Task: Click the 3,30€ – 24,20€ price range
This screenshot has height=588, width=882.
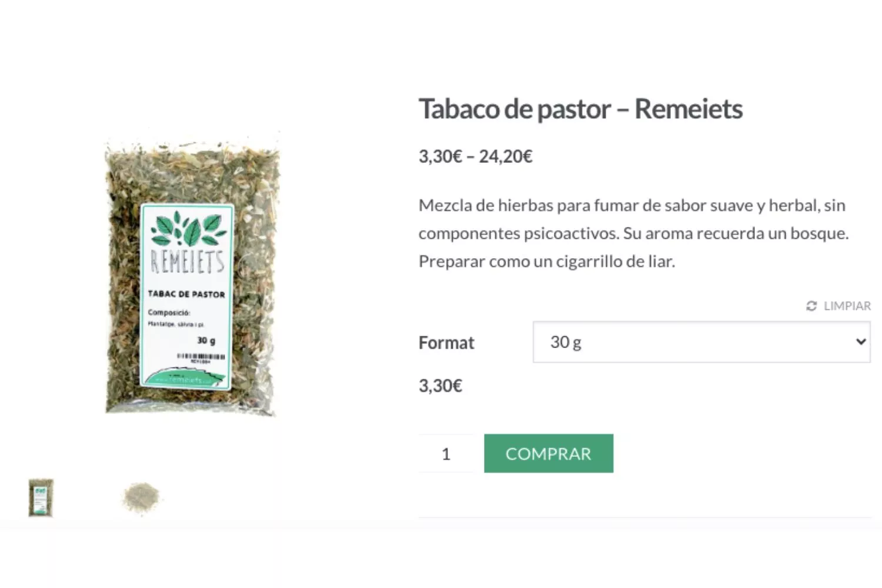Action: (475, 156)
